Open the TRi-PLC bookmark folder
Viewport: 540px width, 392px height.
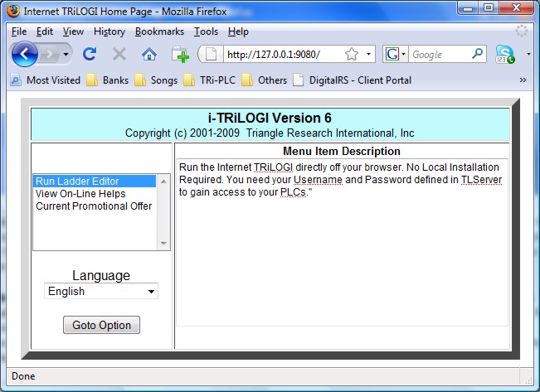(209, 80)
